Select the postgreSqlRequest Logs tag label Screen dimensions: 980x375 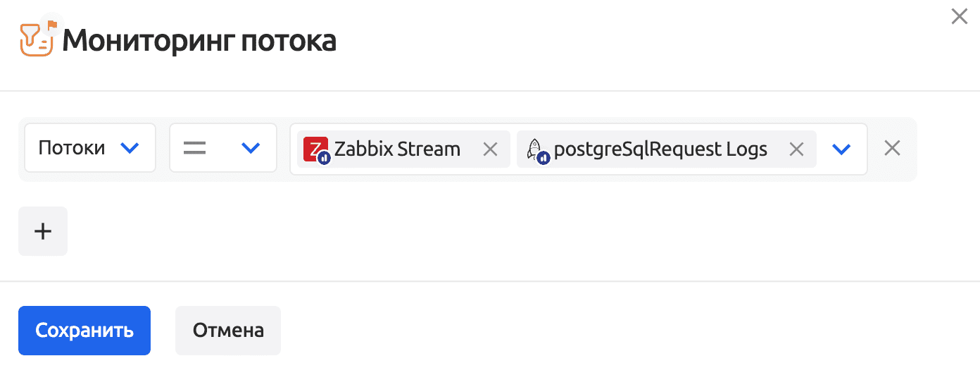660,149
